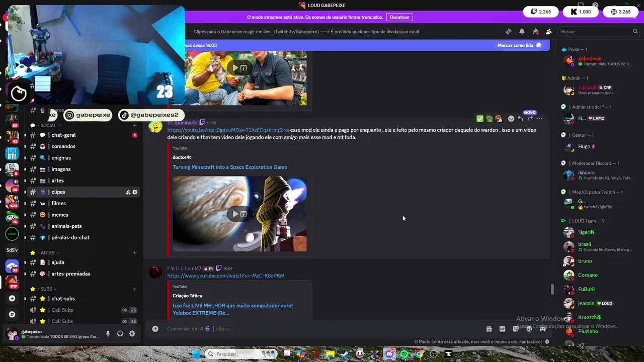
Task: Open the apps game controller icon
Action: click(x=543, y=329)
